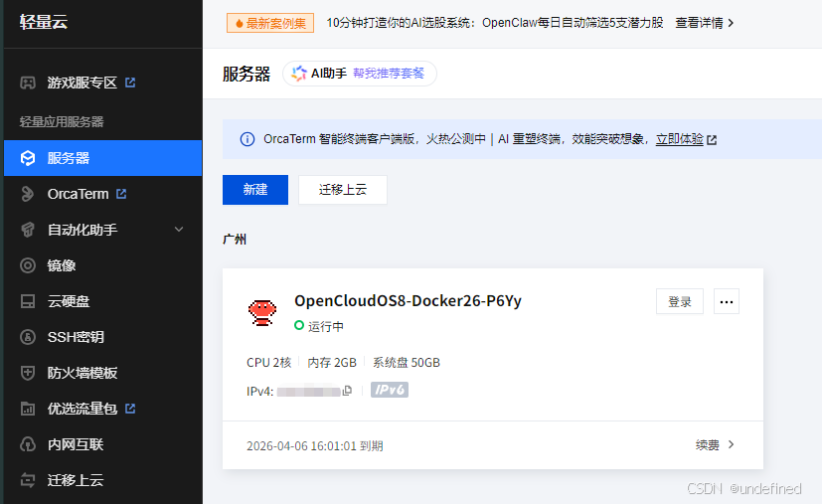Viewport: 822px width, 504px height.
Task: Click the info icon in OrcaTerm notice
Action: (x=247, y=139)
